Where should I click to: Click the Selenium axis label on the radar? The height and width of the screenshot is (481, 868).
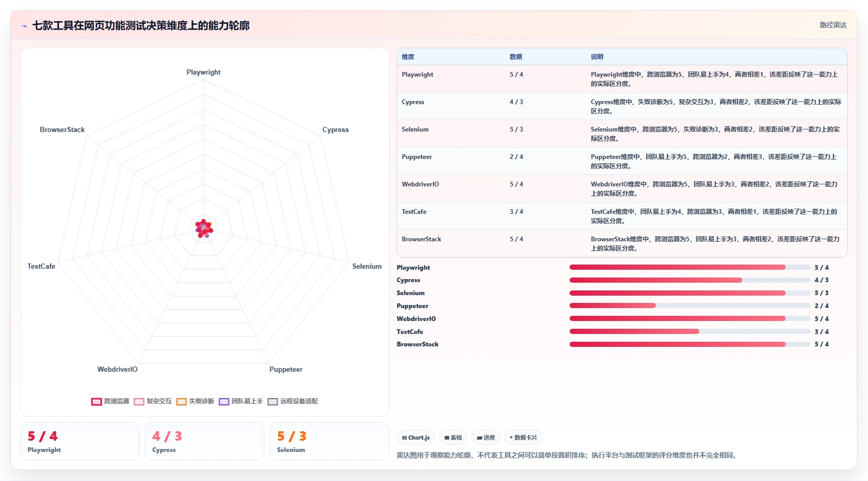[x=367, y=266]
